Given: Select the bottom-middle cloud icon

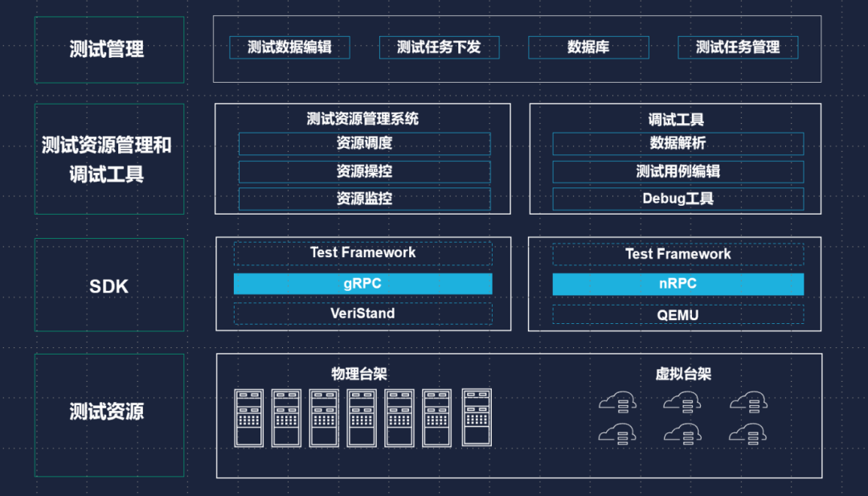Looking at the screenshot, I should [x=682, y=432].
